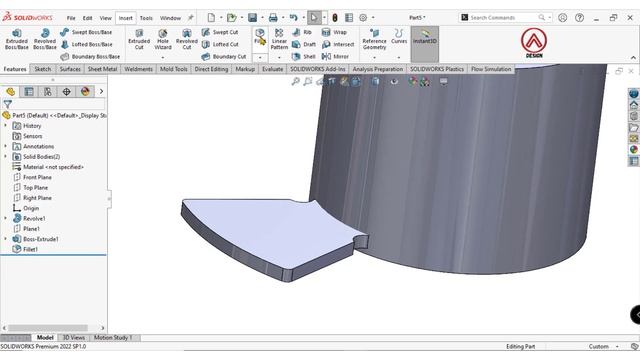Switch to the Surfaces tab
Image resolution: width=640 pixels, height=360 pixels.
click(70, 69)
